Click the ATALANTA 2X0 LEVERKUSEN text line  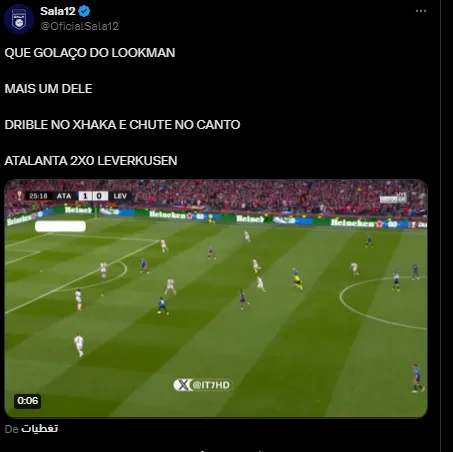coord(91,161)
